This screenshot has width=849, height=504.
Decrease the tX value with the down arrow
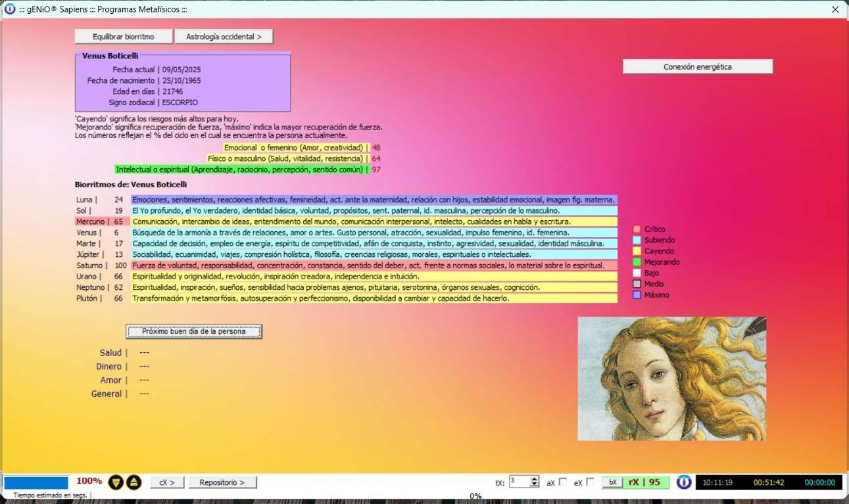point(535,485)
